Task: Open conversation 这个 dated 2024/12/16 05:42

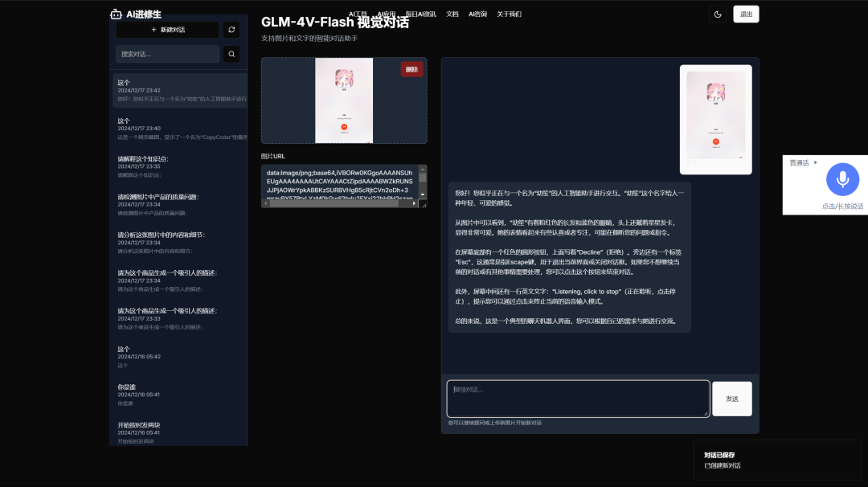Action: tap(180, 357)
